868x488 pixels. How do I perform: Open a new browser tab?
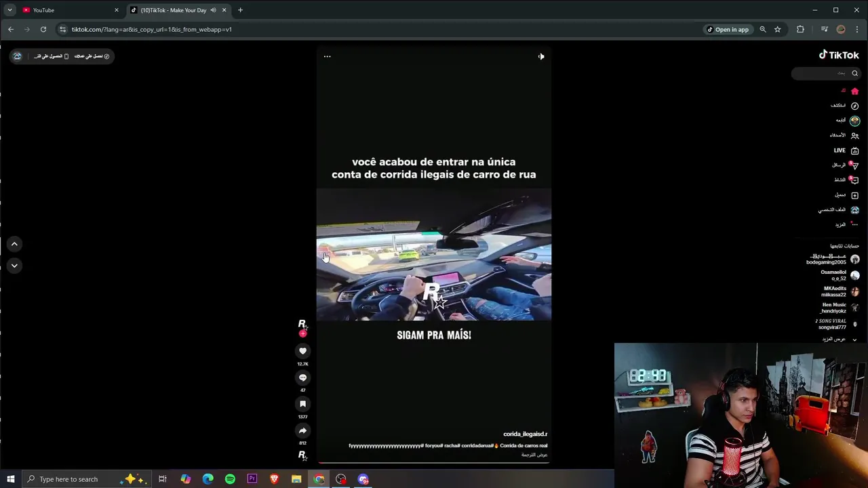tap(240, 10)
